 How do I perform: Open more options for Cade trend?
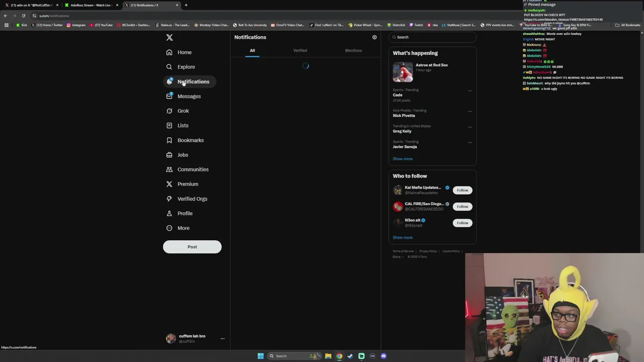pos(470,91)
